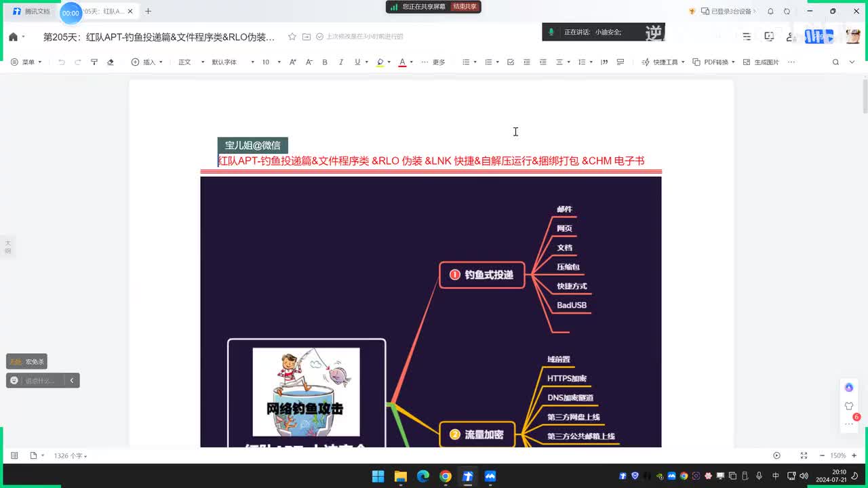Click the redo arrow
Viewport: 868px width, 488px height.
77,62
